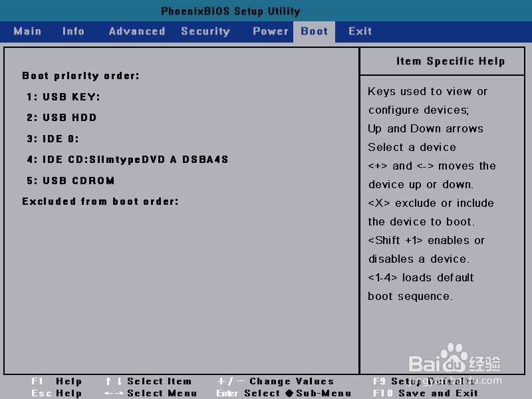Click the left/right arrow legend icon
532x399 pixels.
tap(114, 393)
